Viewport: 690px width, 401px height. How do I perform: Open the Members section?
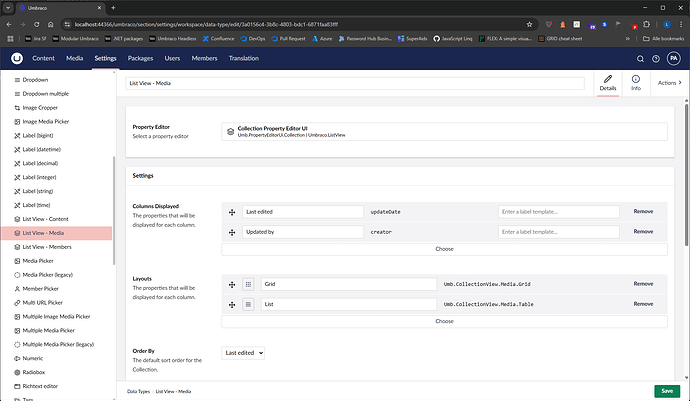[x=204, y=58]
